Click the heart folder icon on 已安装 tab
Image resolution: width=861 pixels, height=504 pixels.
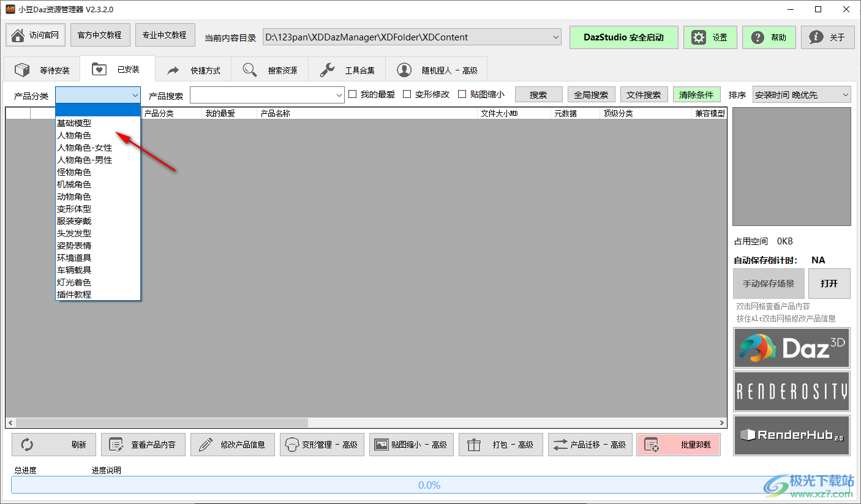[x=99, y=69]
